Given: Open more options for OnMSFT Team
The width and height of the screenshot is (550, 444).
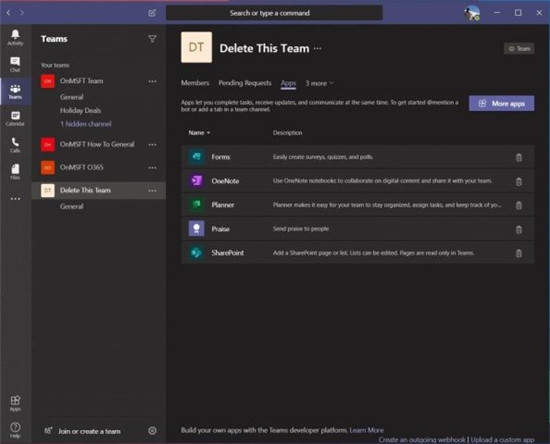Looking at the screenshot, I should (152, 81).
